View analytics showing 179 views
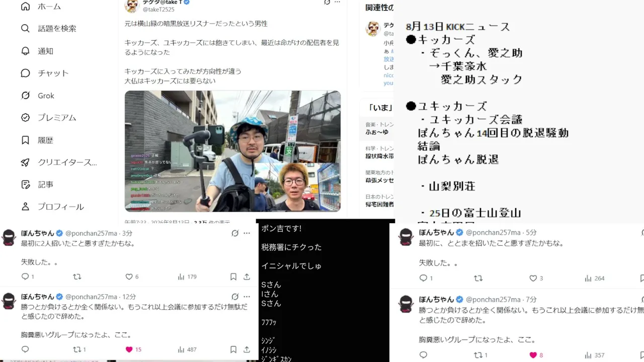 187,277
